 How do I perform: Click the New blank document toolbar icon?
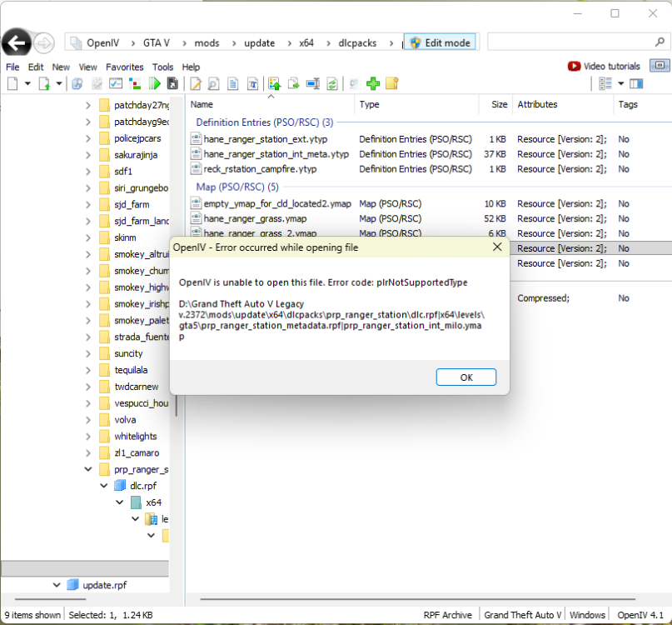12,83
